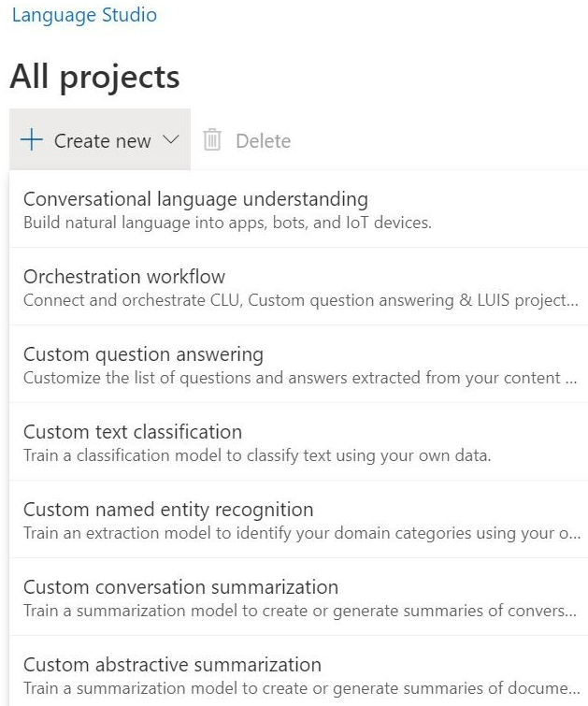Pick Custom text classification option
The image size is (588, 706).
click(x=133, y=432)
